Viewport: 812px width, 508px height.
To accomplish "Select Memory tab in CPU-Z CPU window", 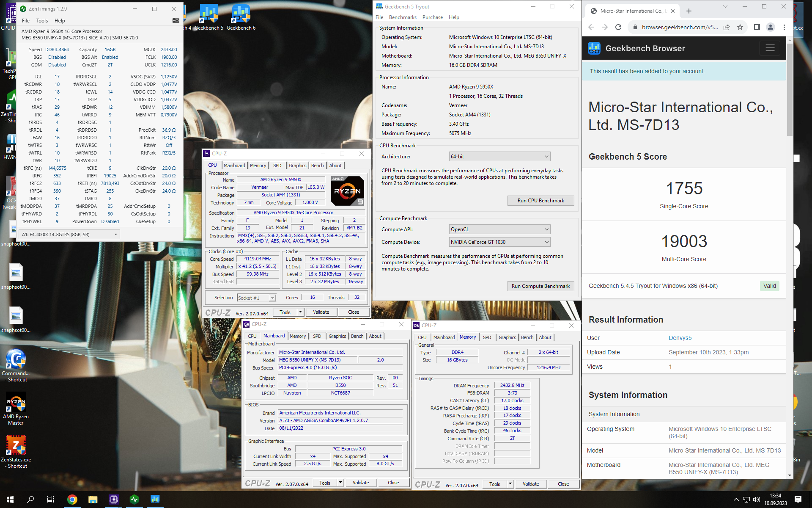I will click(x=258, y=166).
